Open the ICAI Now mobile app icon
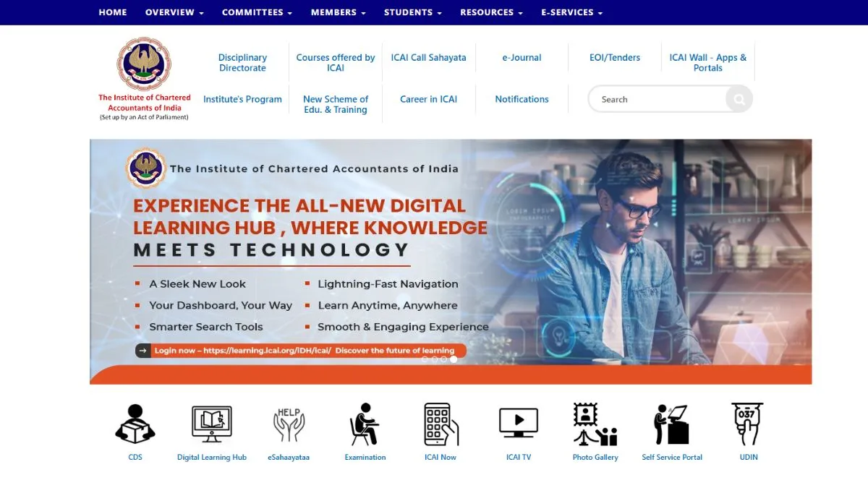The image size is (868, 488). click(441, 423)
